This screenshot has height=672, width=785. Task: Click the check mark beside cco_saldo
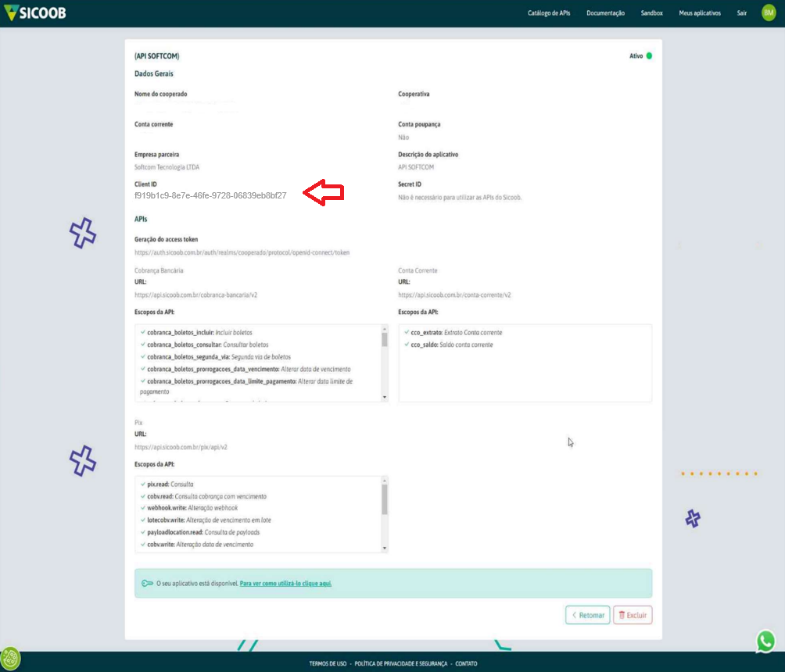407,345
